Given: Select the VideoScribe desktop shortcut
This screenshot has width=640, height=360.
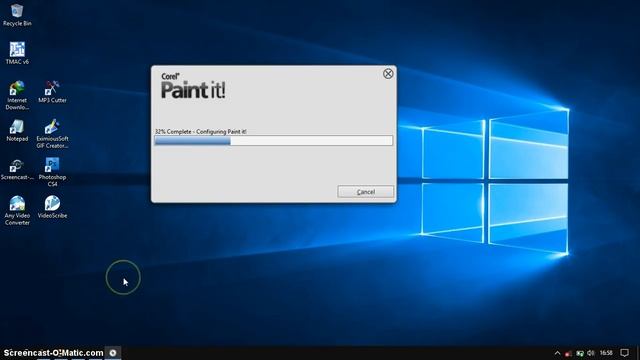Looking at the screenshot, I should click(x=52, y=207).
